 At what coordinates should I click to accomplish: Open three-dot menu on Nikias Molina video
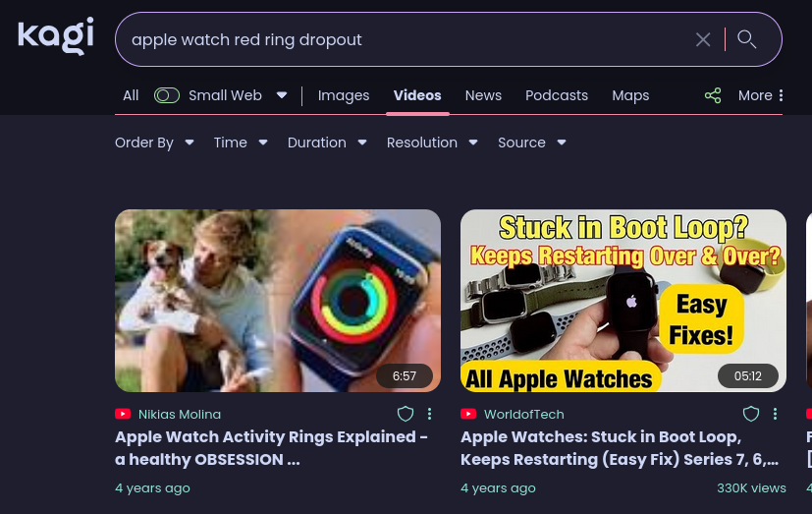pyautogui.click(x=429, y=414)
